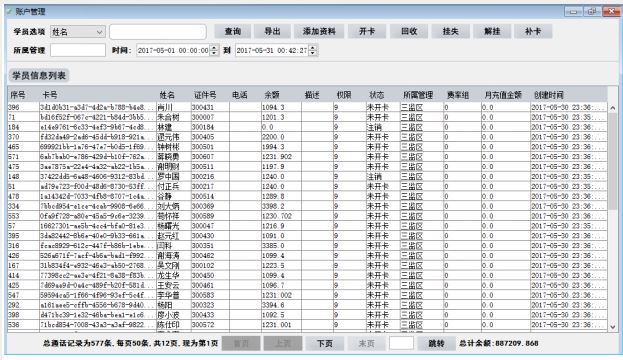This screenshot has width=623, height=360.
Task: Click the 跳转 jump button
Action: click(436, 343)
